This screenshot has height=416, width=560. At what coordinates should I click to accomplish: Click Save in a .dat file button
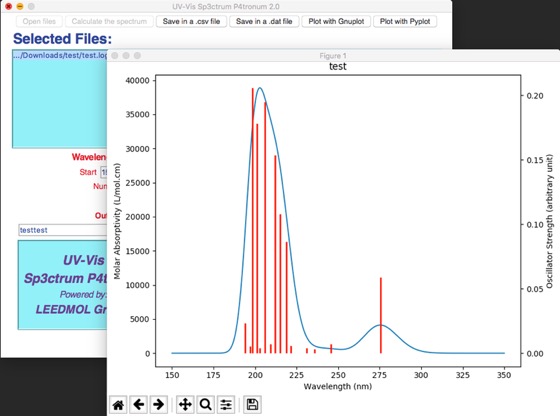[x=264, y=21]
